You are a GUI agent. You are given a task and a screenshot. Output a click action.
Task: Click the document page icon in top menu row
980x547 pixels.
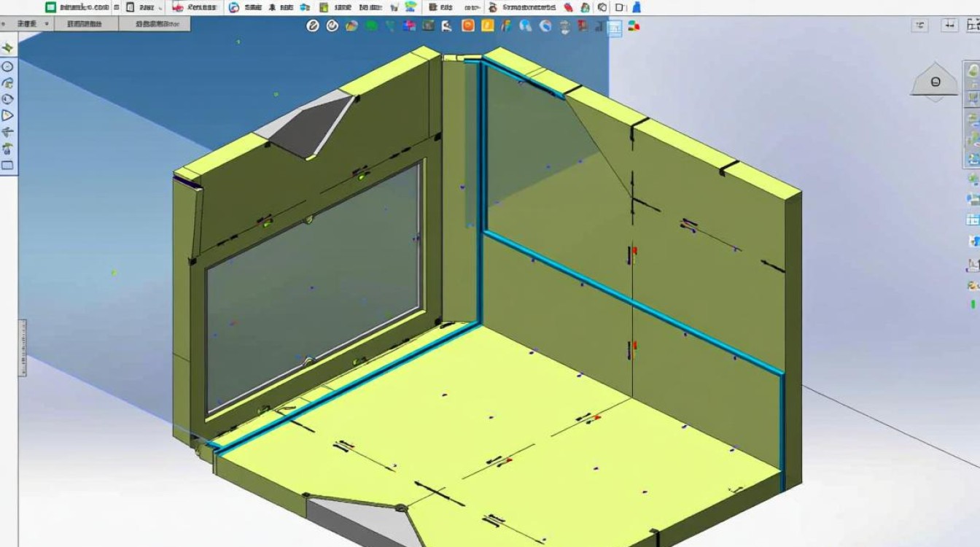tap(130, 7)
